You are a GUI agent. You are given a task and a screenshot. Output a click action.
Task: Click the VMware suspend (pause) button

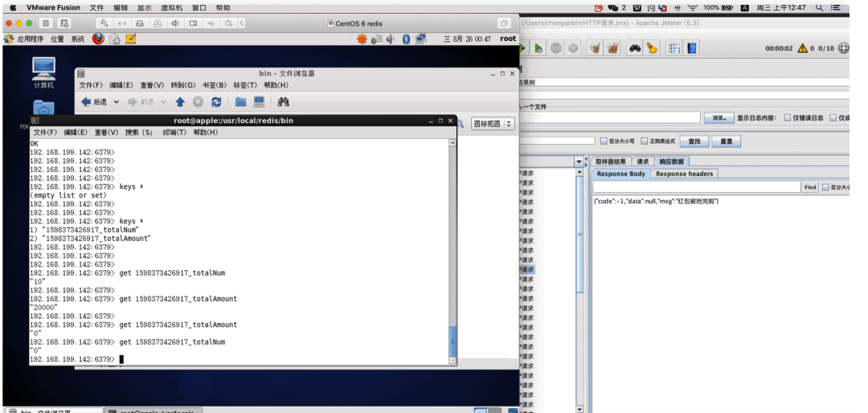pyautogui.click(x=46, y=23)
